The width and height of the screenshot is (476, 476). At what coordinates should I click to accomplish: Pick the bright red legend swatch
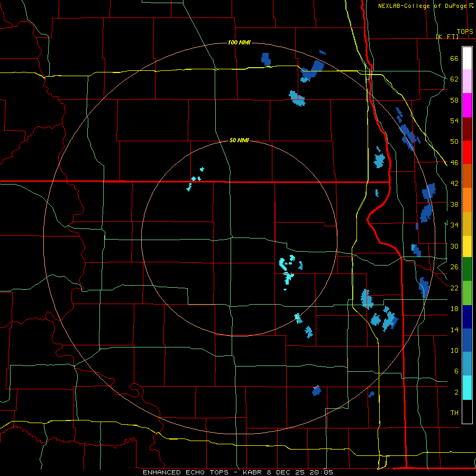click(467, 152)
